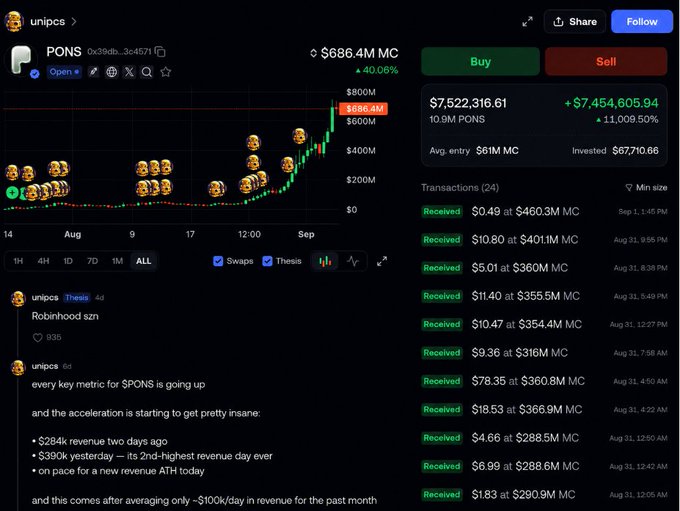Open unipcs username on the 6d post
The height and width of the screenshot is (511, 680).
point(45,366)
